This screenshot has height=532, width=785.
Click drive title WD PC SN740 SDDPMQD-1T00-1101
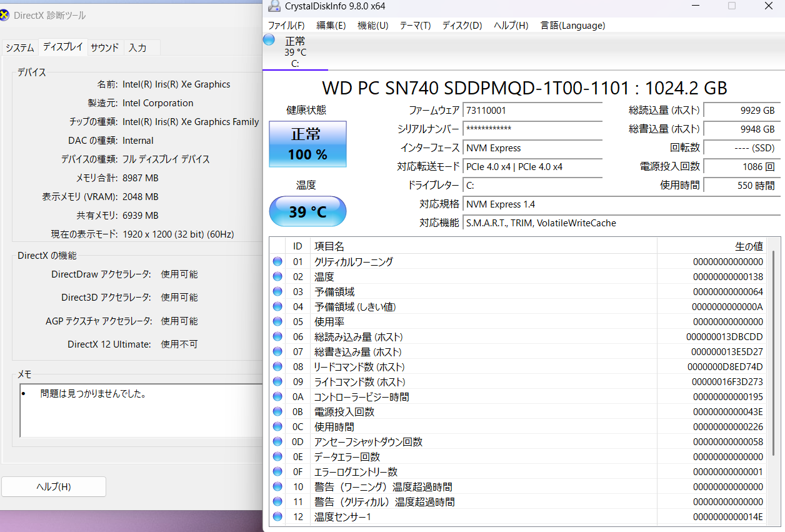click(524, 88)
